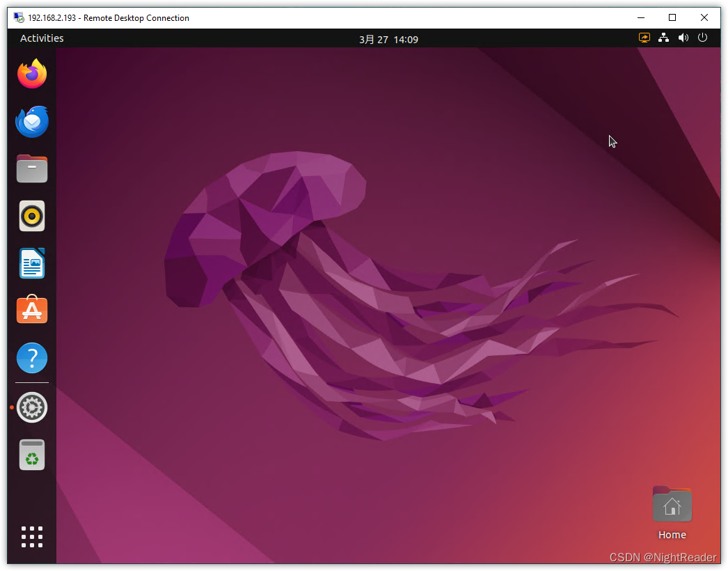Launch the Rhythmbox music player

(31, 216)
